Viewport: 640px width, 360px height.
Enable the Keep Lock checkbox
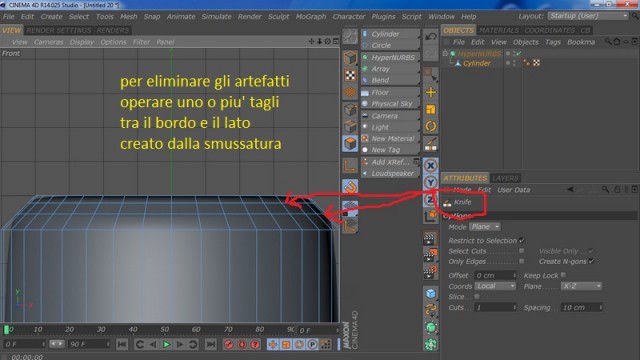tap(563, 275)
